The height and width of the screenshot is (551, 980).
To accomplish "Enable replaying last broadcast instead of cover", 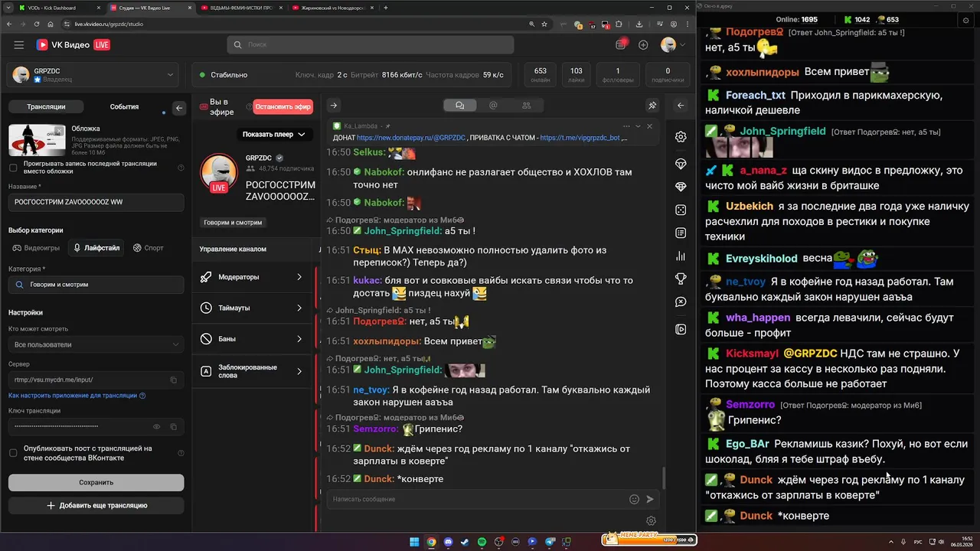I will (x=13, y=168).
